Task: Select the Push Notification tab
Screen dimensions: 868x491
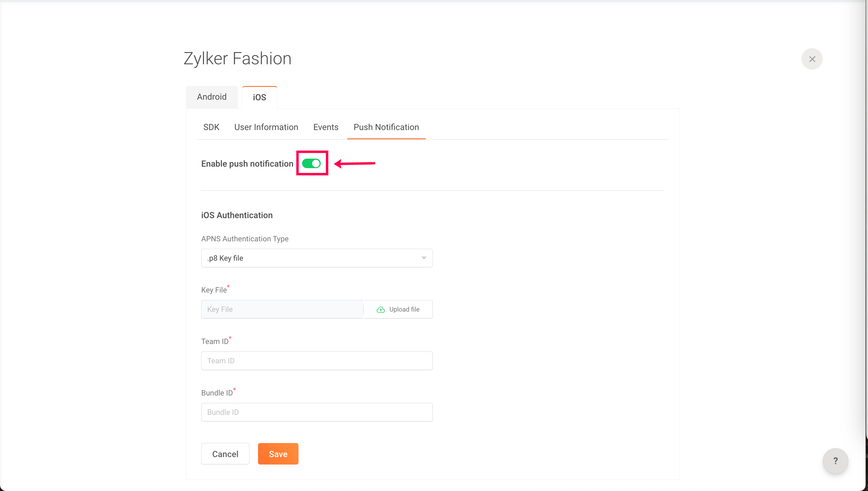Action: (x=386, y=127)
